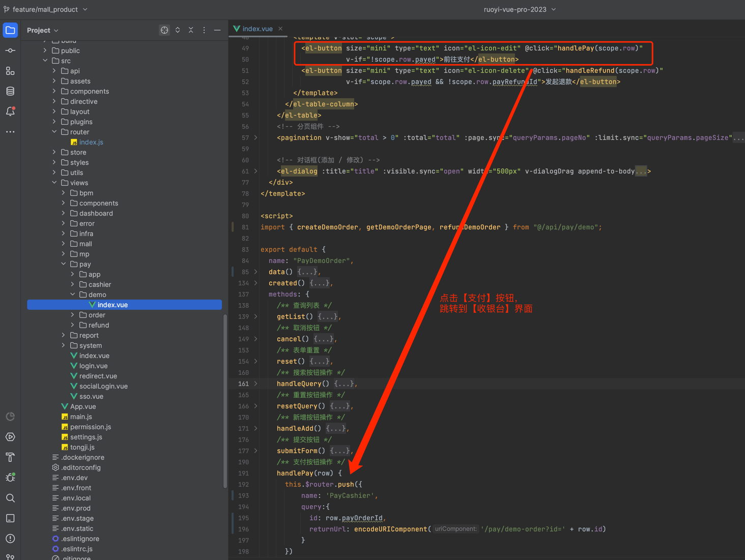Viewport: 745px width, 560px height.
Task: Open the Debug tool window icon
Action: tap(10, 477)
